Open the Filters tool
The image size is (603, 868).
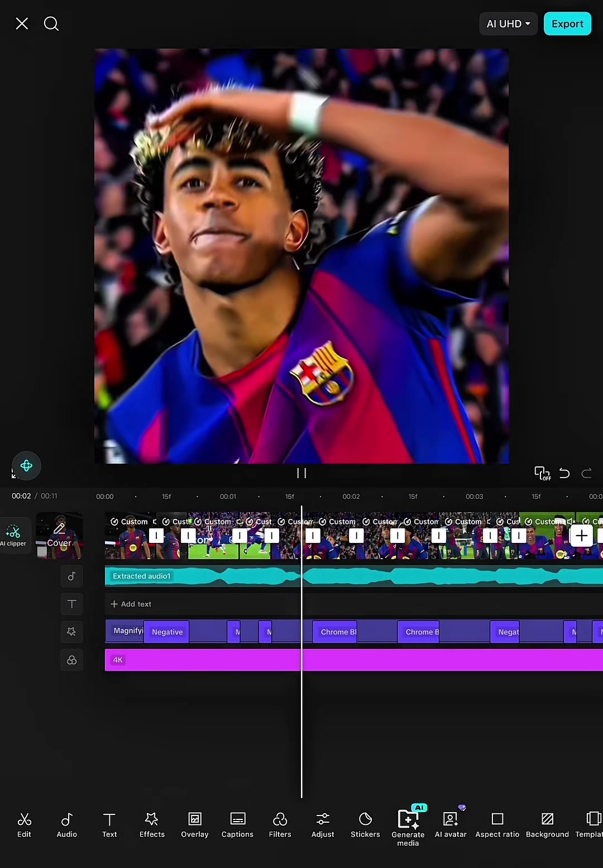click(280, 825)
